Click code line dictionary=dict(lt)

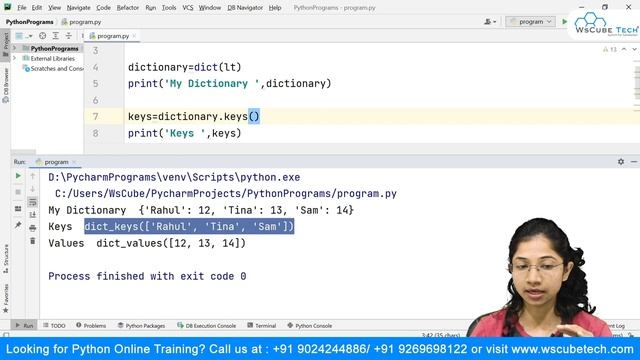(x=184, y=67)
